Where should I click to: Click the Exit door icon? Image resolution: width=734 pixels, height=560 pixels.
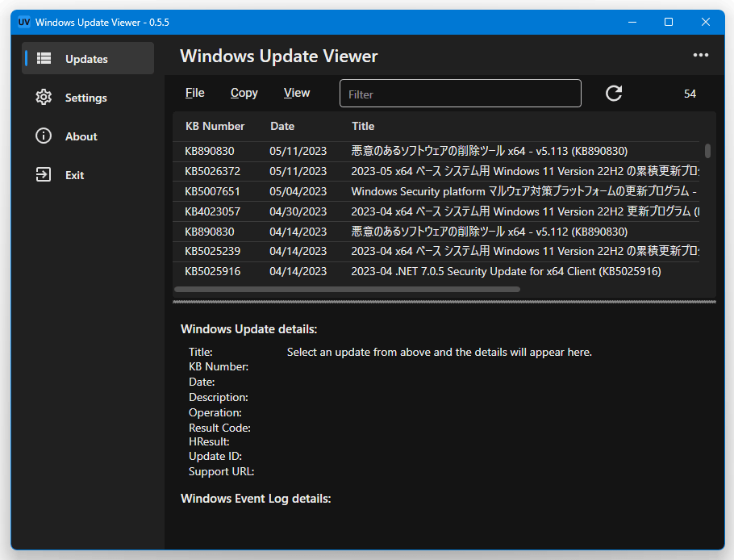pyautogui.click(x=44, y=174)
